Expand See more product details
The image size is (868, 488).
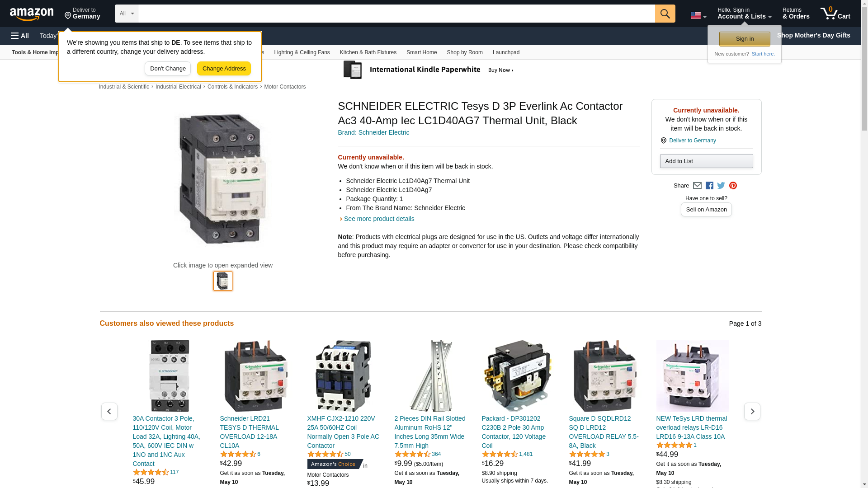(378, 219)
